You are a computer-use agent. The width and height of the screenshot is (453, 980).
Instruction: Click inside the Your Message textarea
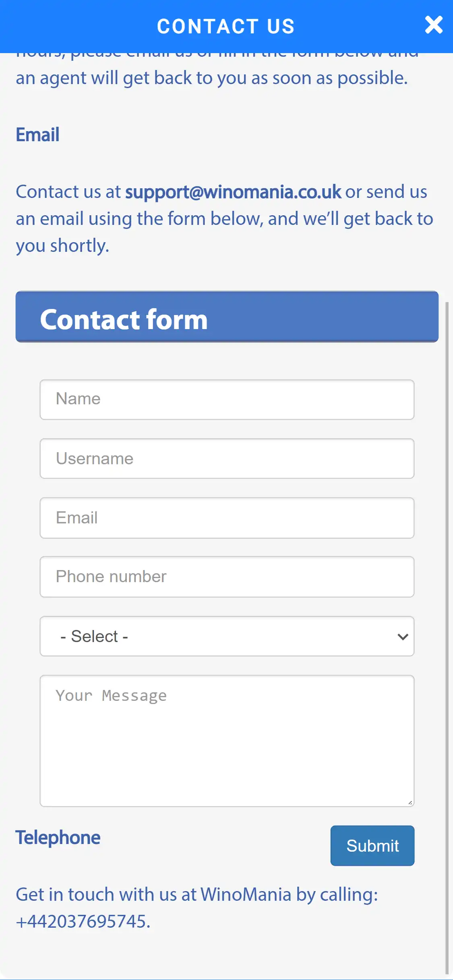click(x=227, y=740)
